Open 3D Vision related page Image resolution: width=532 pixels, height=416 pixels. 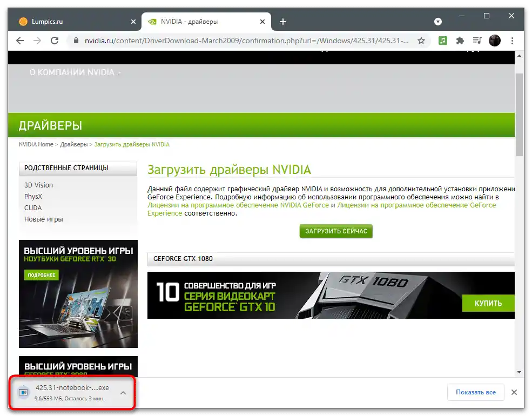tap(38, 185)
